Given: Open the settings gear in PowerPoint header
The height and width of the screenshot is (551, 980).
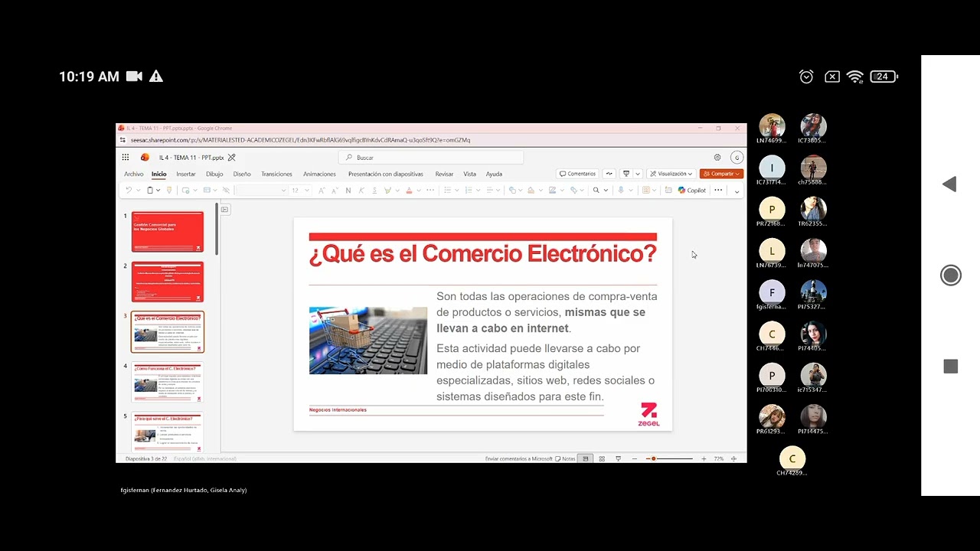Looking at the screenshot, I should click(x=717, y=157).
